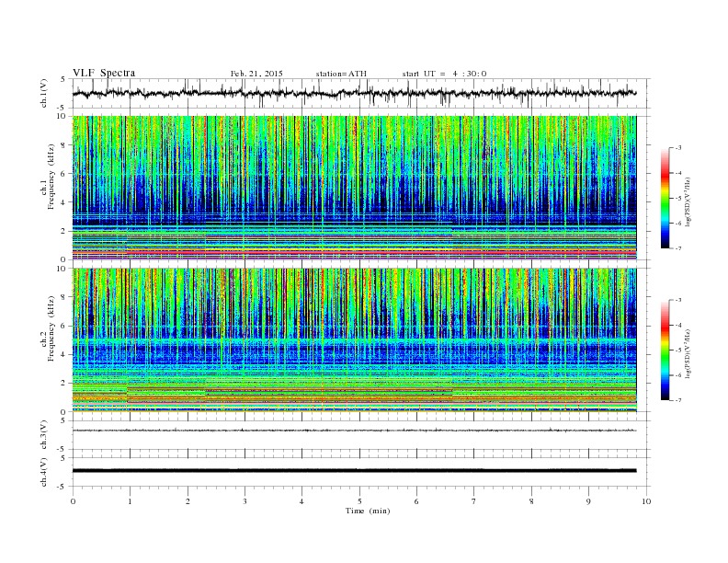Click the "station=ATH" header label
This screenshot has height=563, width=728.
pyautogui.click(x=341, y=74)
